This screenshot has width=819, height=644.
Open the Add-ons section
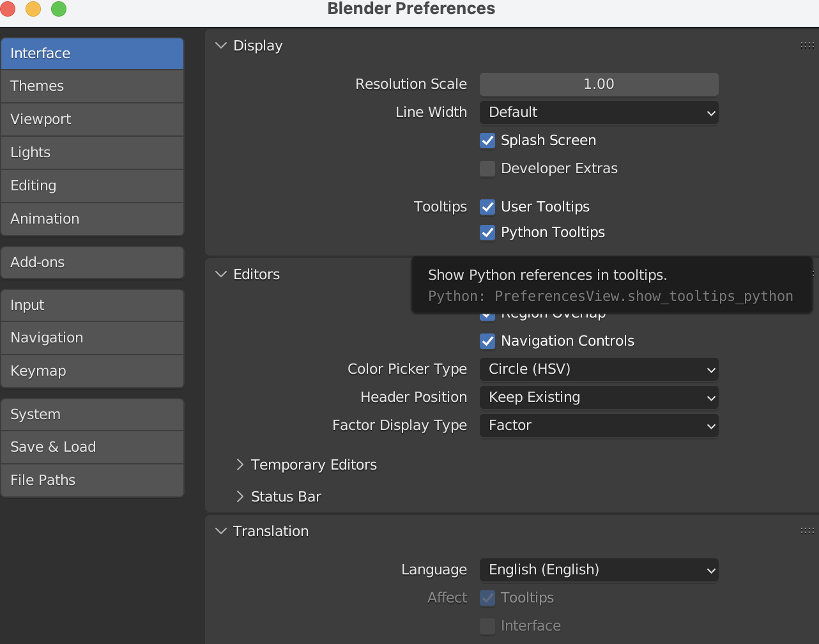tap(92, 263)
